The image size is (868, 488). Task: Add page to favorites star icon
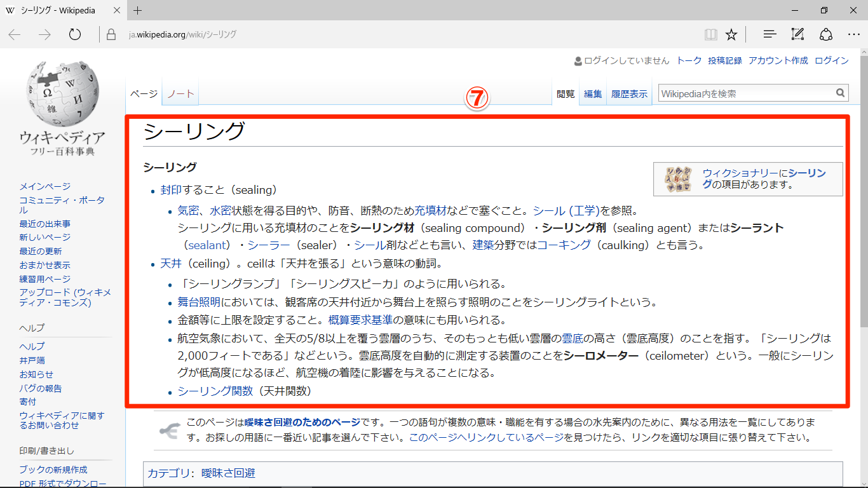(x=731, y=34)
